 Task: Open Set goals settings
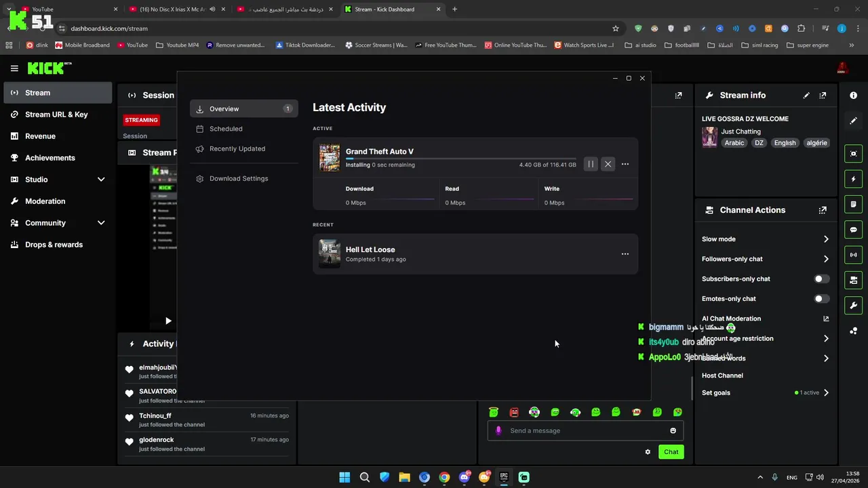(x=766, y=392)
